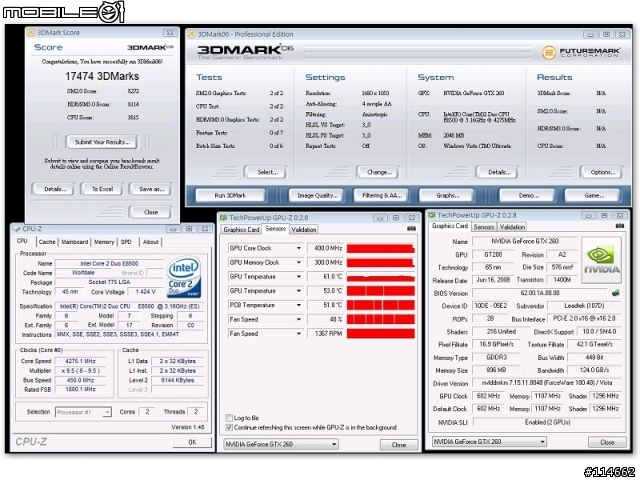This screenshot has width=640, height=480.
Task: Click the Intel Core 2 Duo logo in CPU-Z
Action: pyautogui.click(x=184, y=277)
